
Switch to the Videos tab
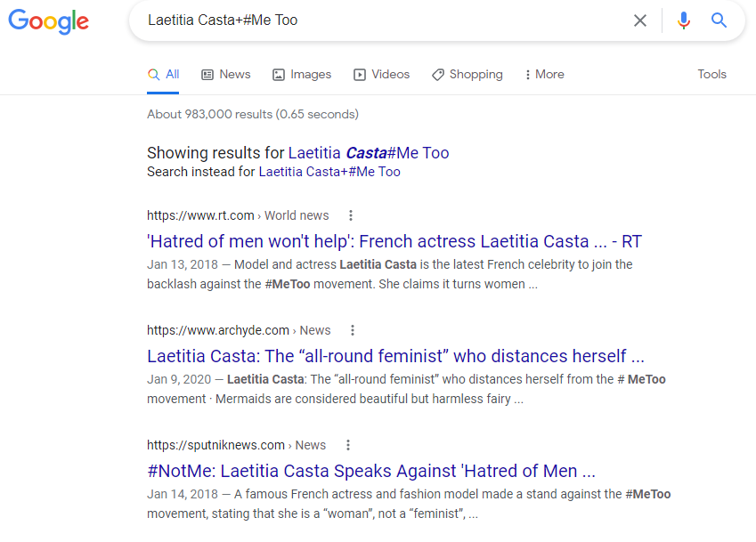tap(381, 74)
